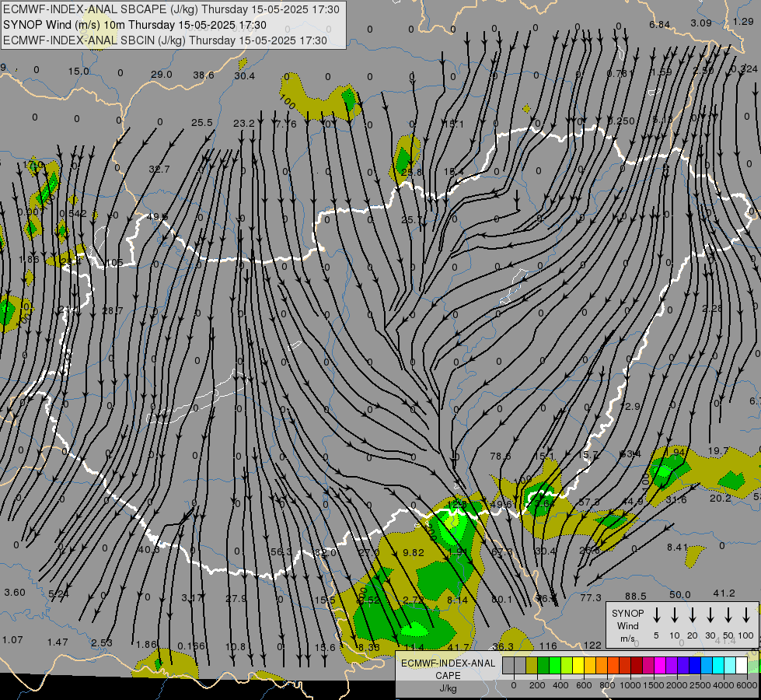
Task: Click the map value 2.53
Action: point(102,642)
